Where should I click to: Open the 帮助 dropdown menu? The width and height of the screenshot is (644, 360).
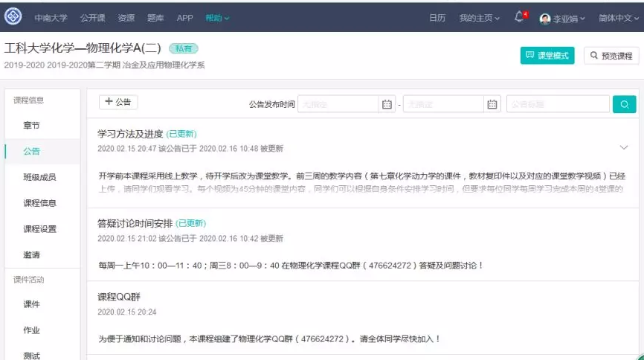click(217, 18)
